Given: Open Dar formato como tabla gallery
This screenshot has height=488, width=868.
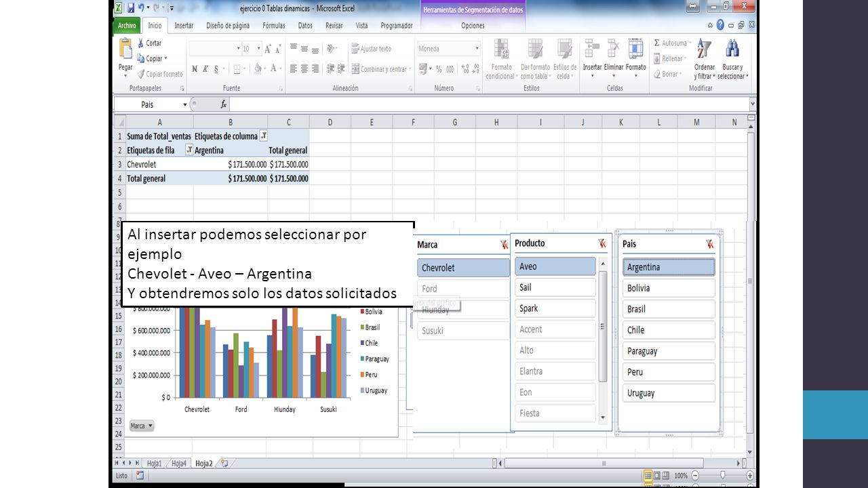Looking at the screenshot, I should 535,59.
